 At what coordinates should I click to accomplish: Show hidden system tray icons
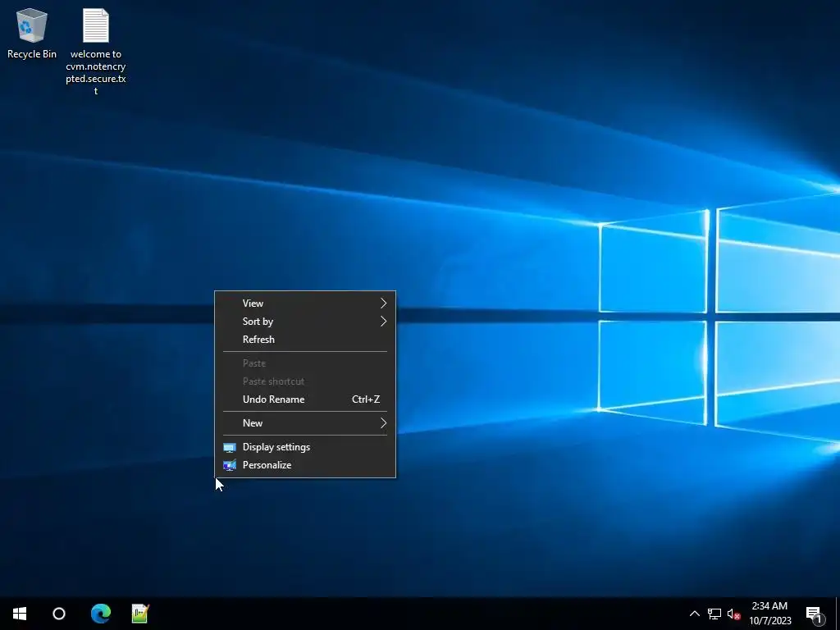[x=694, y=614]
